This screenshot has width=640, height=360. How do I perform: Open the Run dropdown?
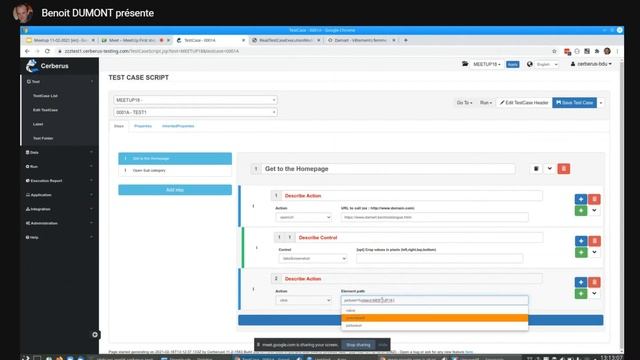(486, 103)
